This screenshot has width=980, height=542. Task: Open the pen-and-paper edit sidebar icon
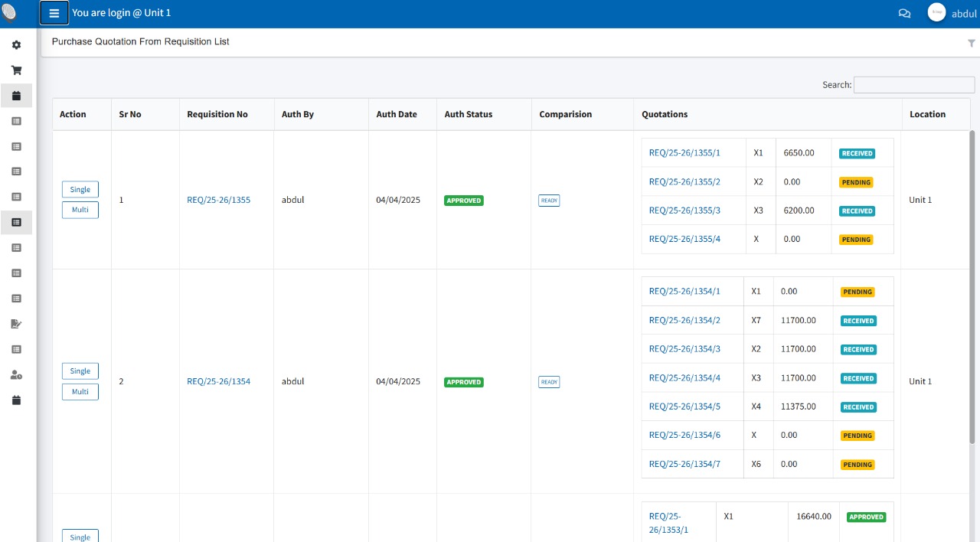(x=16, y=324)
